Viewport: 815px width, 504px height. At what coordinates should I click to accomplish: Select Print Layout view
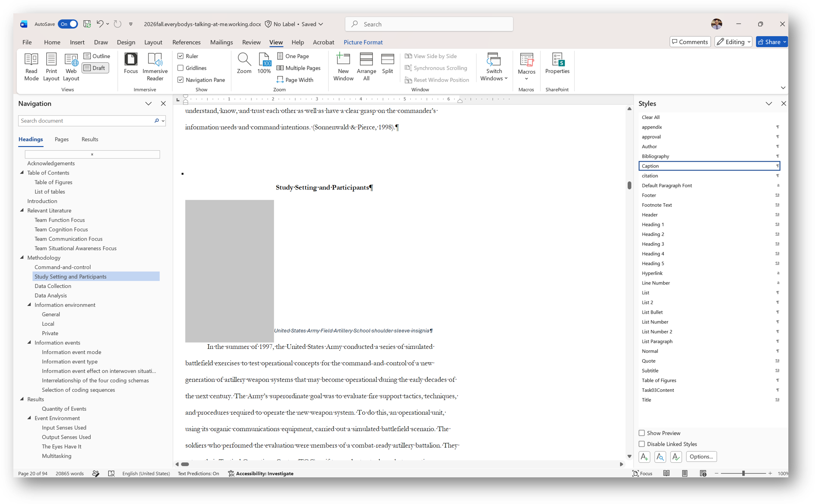click(x=51, y=67)
